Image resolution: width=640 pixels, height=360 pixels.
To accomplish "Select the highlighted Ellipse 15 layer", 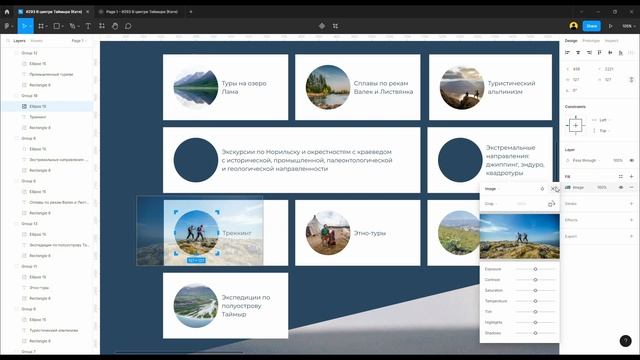I will coord(47,106).
